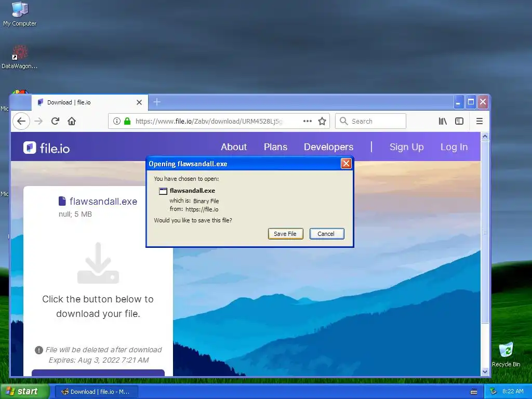The height and width of the screenshot is (399, 532).
Task: Focus the browser Search box
Action: click(x=370, y=121)
